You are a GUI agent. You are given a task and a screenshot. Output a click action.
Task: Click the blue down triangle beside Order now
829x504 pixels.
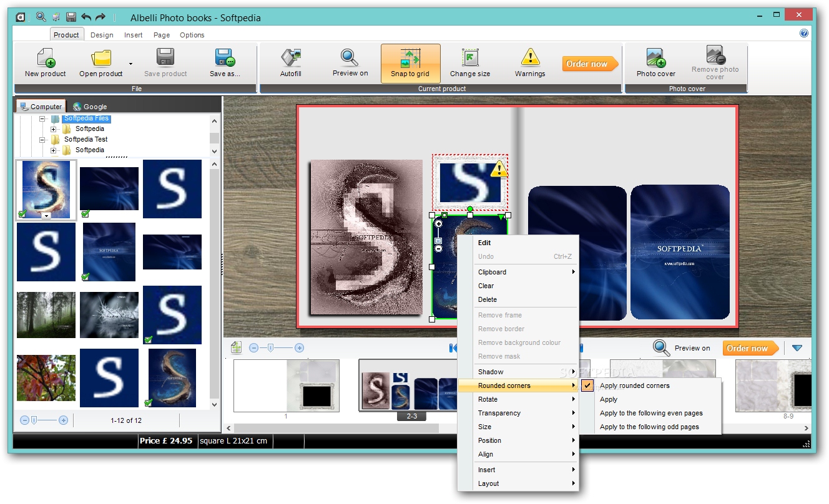(797, 348)
